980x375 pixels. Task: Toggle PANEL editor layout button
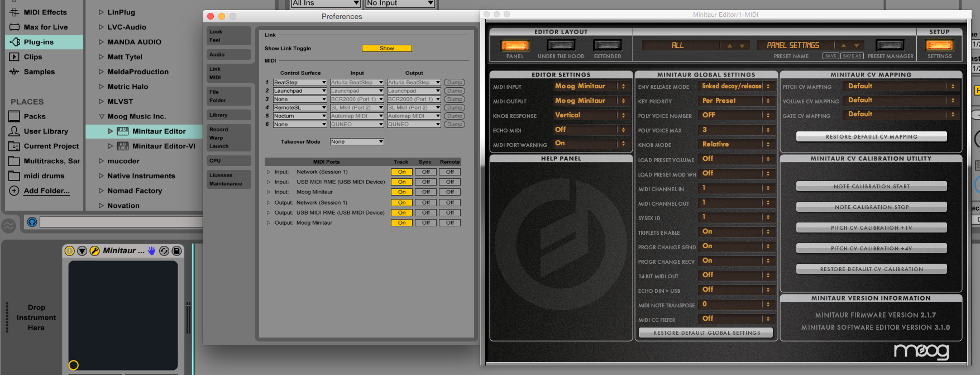(x=515, y=45)
